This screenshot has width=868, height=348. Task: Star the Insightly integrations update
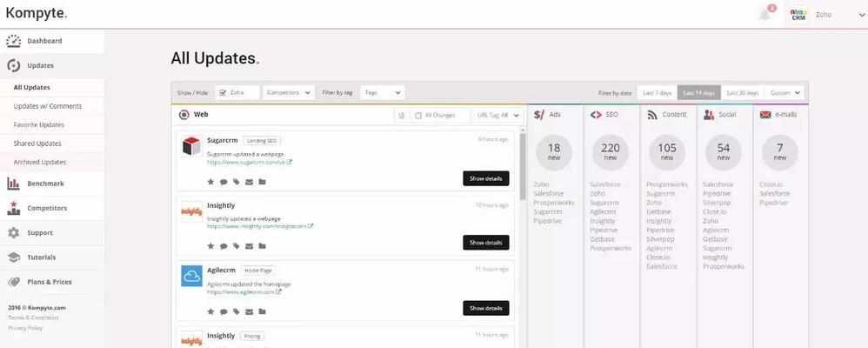(210, 246)
